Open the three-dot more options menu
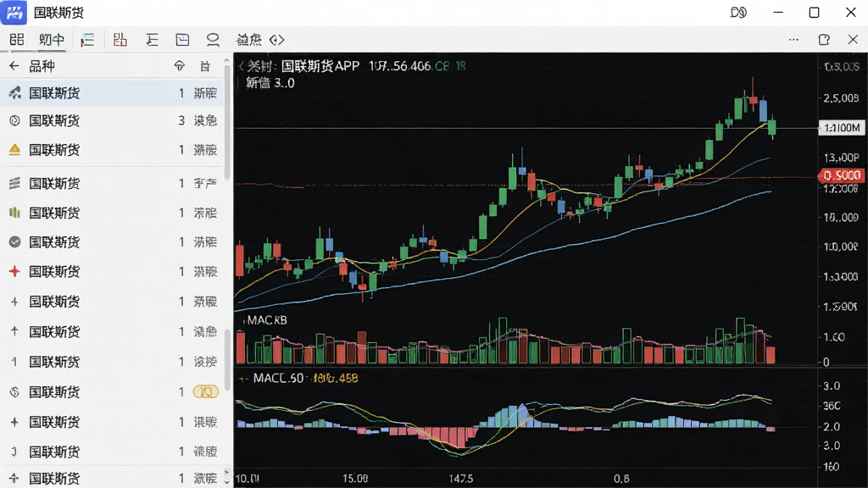 [x=793, y=39]
